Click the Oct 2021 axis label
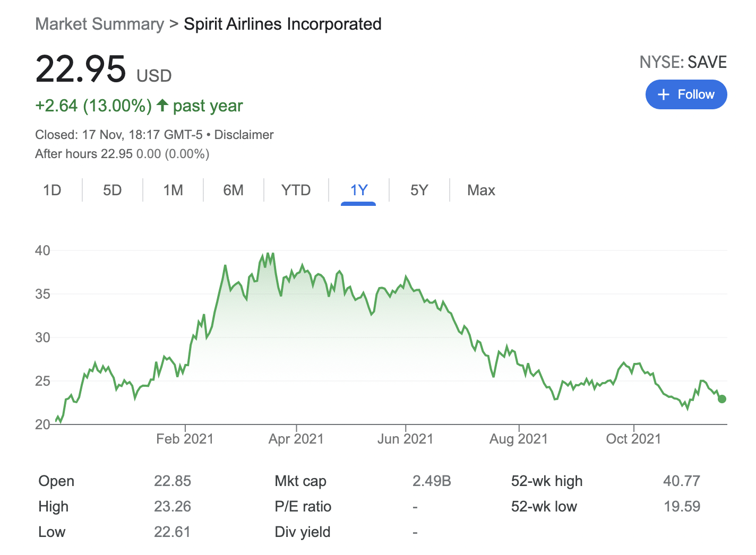The height and width of the screenshot is (555, 756). coord(633,439)
